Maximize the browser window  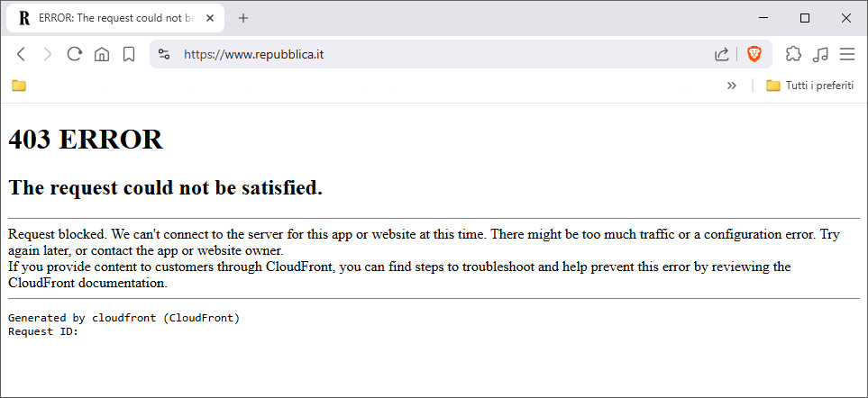click(x=805, y=18)
